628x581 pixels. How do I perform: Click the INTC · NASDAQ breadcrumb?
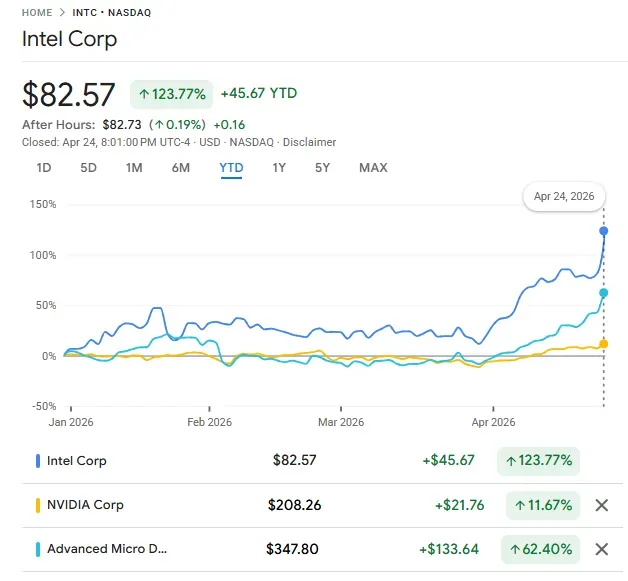click(x=112, y=13)
